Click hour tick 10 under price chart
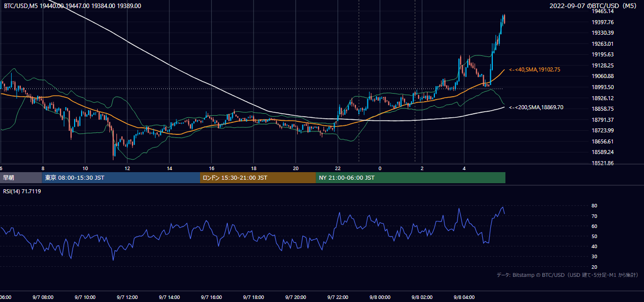 pyautogui.click(x=85, y=168)
